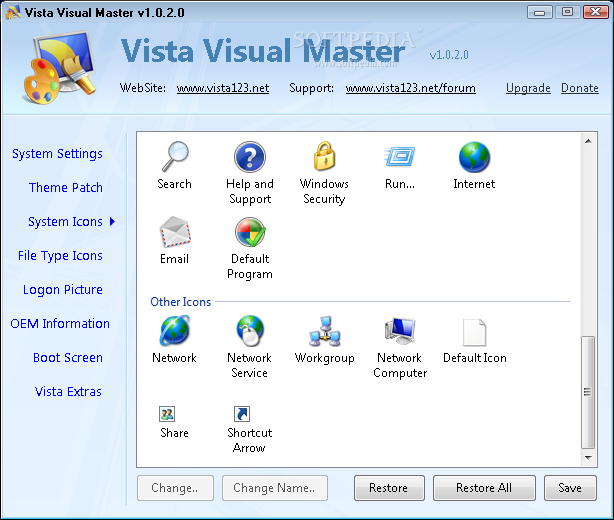Click the Change Name.. button
This screenshot has height=520, width=614.
(x=275, y=488)
